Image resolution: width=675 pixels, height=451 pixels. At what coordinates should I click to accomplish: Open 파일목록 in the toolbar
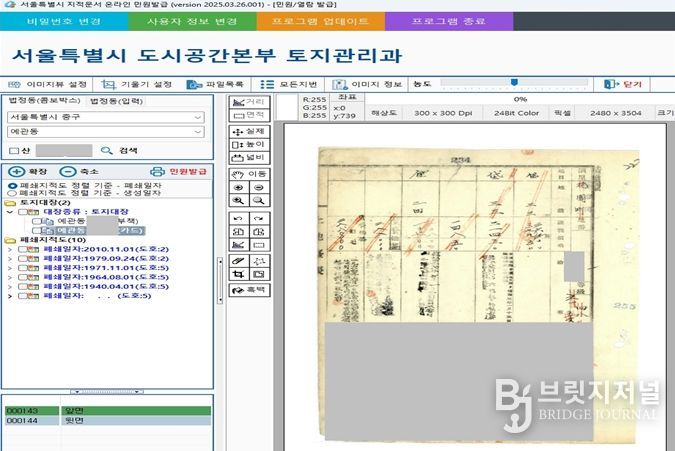coord(215,84)
